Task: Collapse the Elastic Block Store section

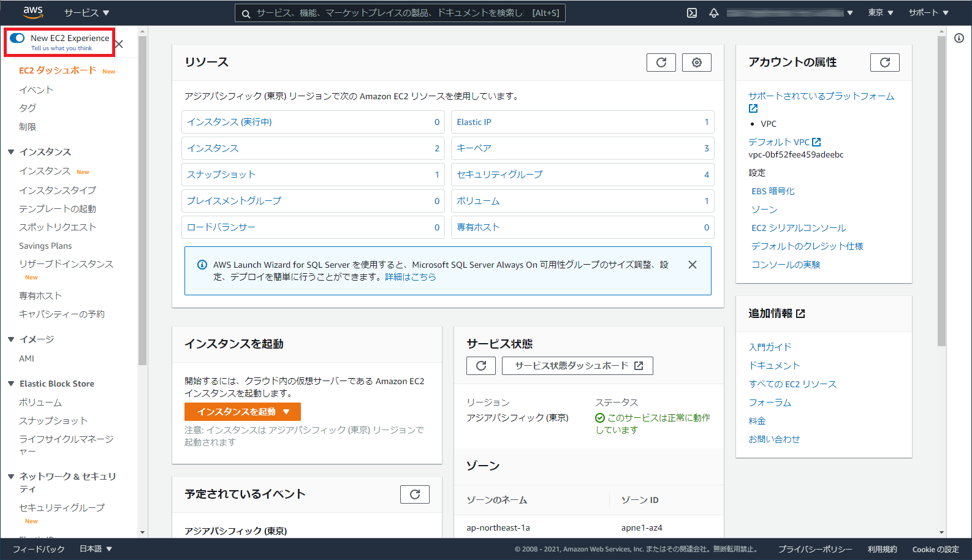Action: click(11, 384)
